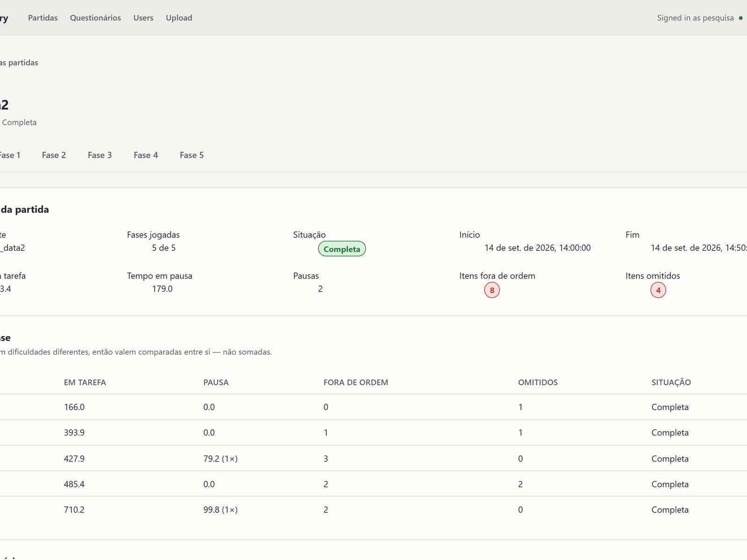The height and width of the screenshot is (560, 747).
Task: Click the Itens fora de ordem label
Action: (497, 276)
